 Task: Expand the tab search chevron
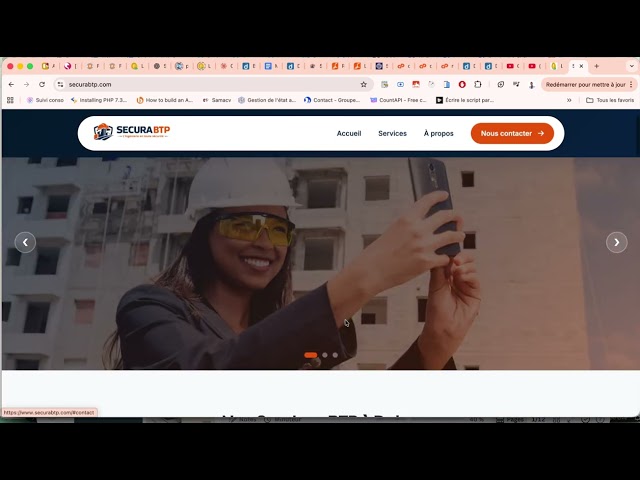[x=631, y=66]
